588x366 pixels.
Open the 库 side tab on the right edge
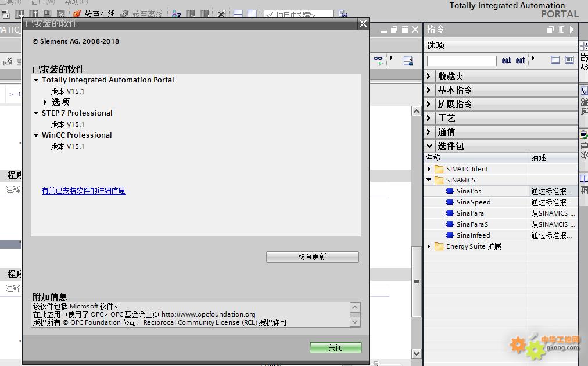pyautogui.click(x=583, y=189)
